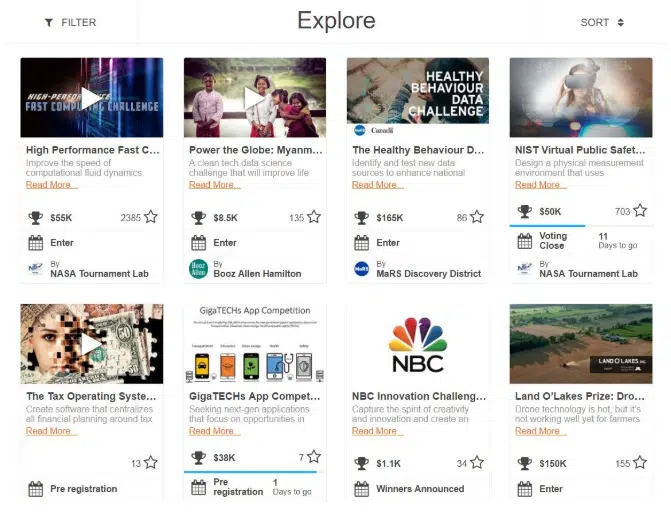Click the trophy icon beside $38K
Viewport: 671px width, 515px height.
click(199, 458)
